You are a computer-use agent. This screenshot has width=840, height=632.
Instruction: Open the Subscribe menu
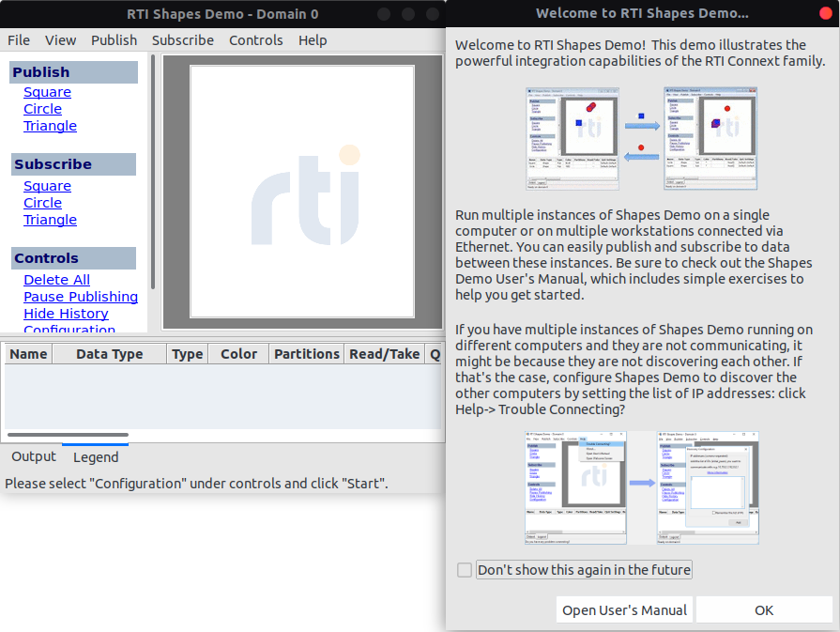tap(183, 40)
